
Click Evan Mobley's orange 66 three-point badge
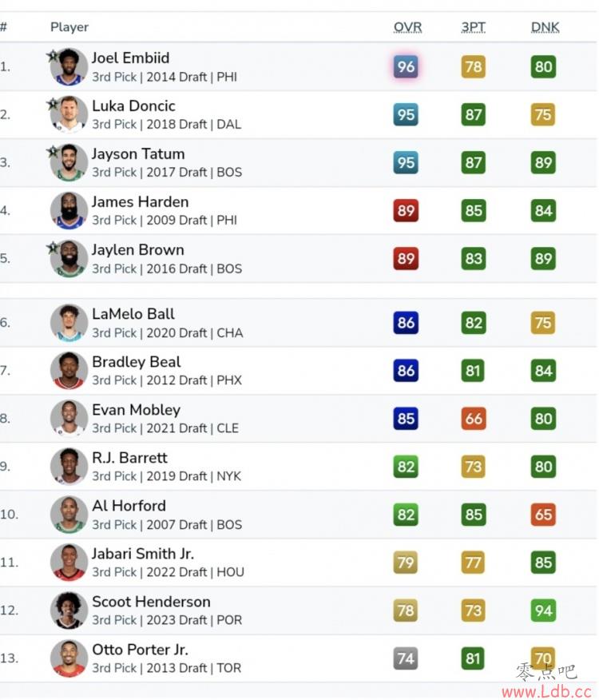473,418
